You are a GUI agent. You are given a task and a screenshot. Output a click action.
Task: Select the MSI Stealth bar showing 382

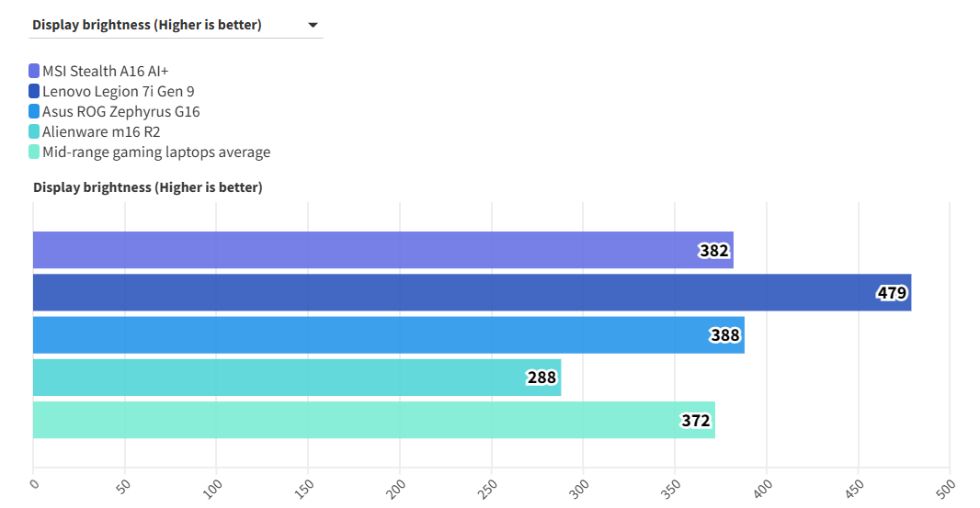coord(368,250)
